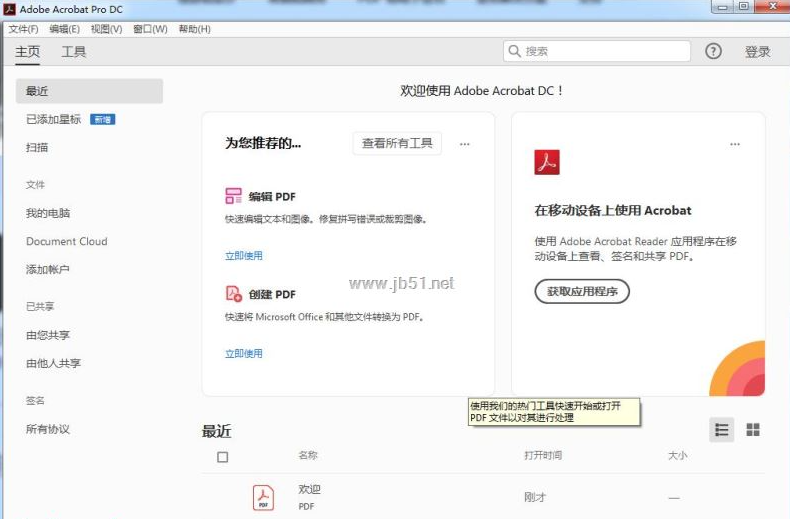Click the help question mark icon
The image size is (790, 519).
point(713,51)
